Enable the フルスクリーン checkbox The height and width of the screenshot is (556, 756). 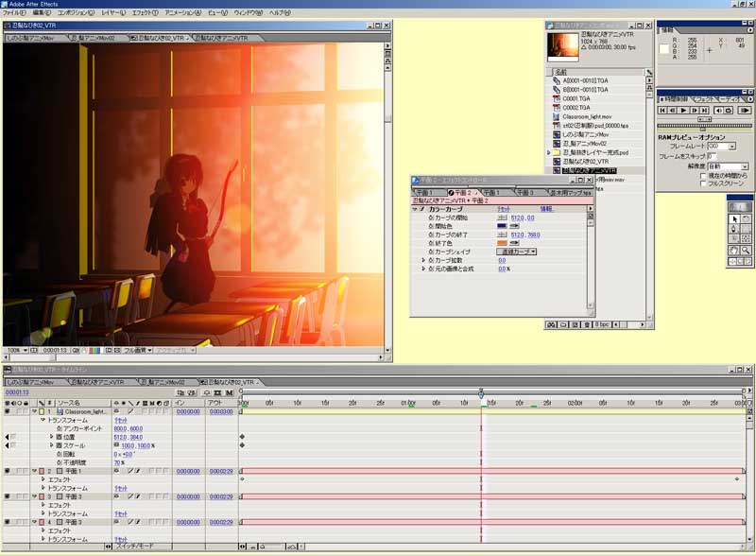(x=703, y=183)
